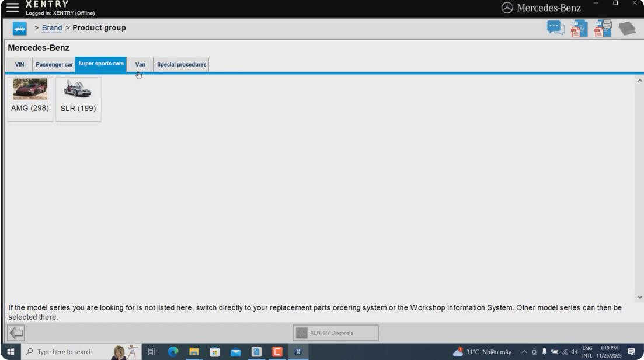Go to Brand in the breadcrumb
Viewport: 644px width, 360px height.
[52, 28]
